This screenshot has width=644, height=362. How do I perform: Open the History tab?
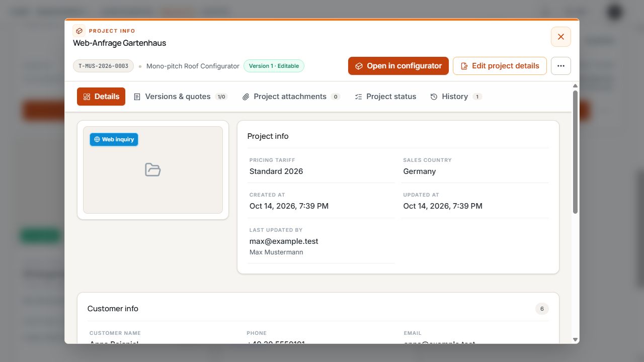(x=456, y=97)
